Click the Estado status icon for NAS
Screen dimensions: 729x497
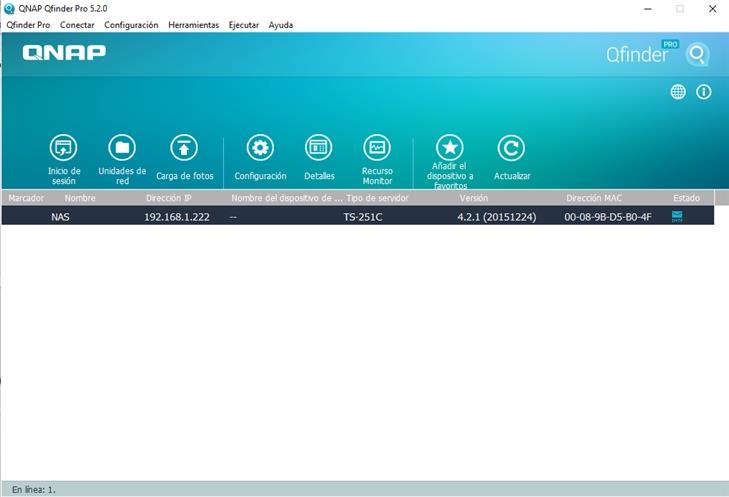[x=677, y=216]
